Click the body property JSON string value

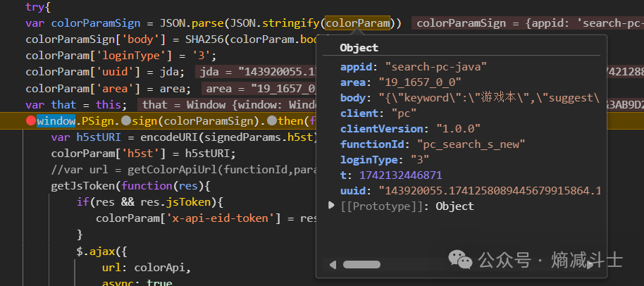pyautogui.click(x=489, y=98)
